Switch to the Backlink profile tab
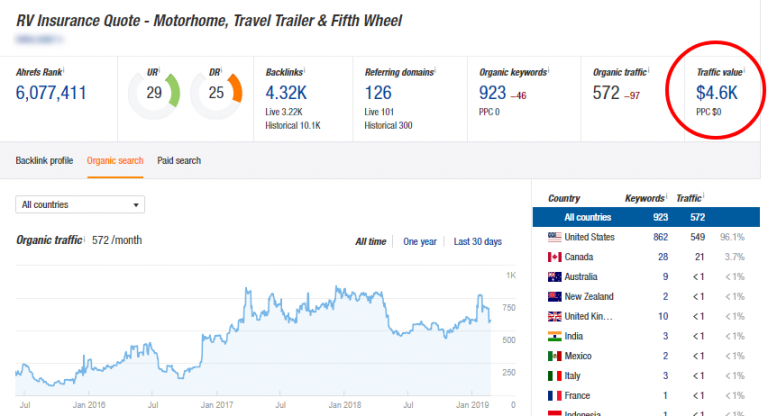Image resolution: width=768 pixels, height=416 pixels. pos(44,160)
